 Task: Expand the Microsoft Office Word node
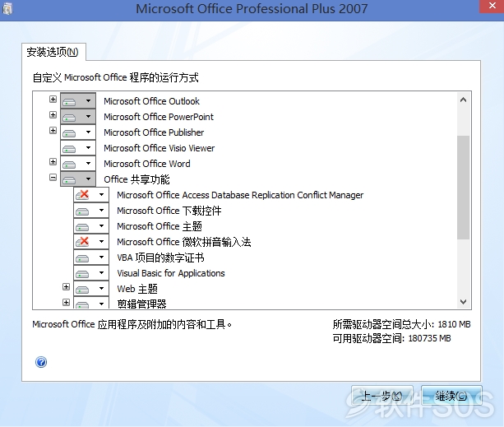pyautogui.click(x=53, y=162)
